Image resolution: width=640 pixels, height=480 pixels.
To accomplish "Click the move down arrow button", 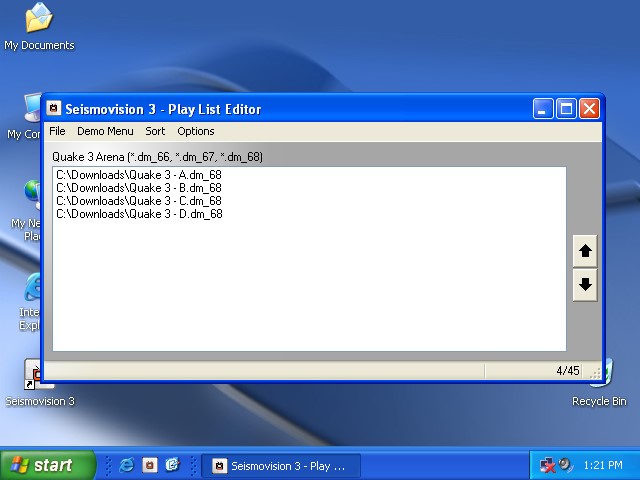I will 585,285.
